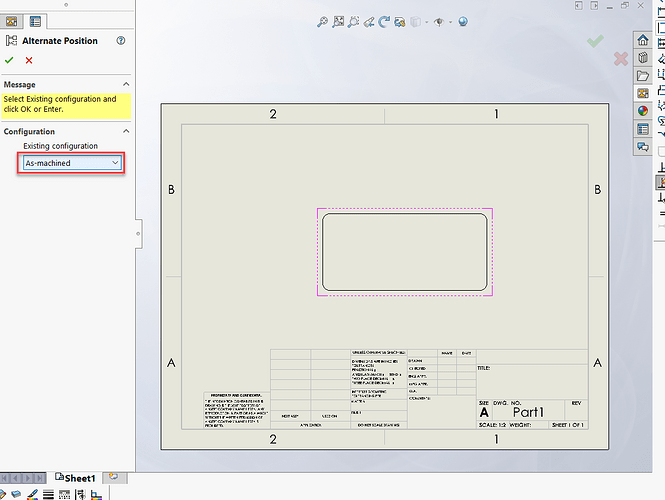Open the Existing configuration dropdown
665x500 pixels.
(x=71, y=162)
